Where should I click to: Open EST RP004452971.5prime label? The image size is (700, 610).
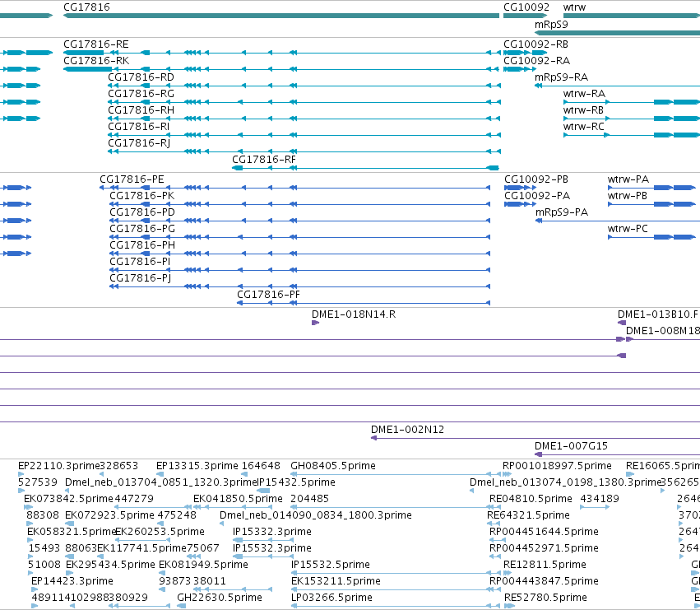coord(545,548)
